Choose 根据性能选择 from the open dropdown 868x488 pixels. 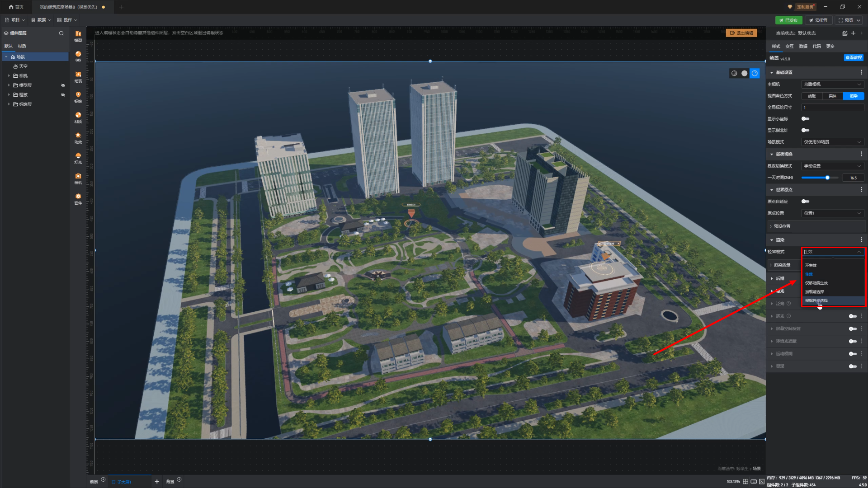pyautogui.click(x=816, y=300)
